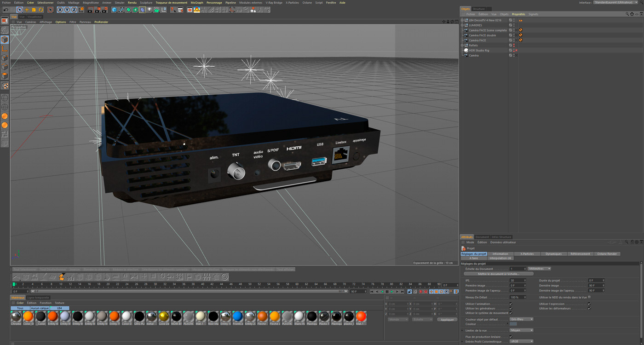Open the Octane menu
644x345 pixels.
click(307, 3)
